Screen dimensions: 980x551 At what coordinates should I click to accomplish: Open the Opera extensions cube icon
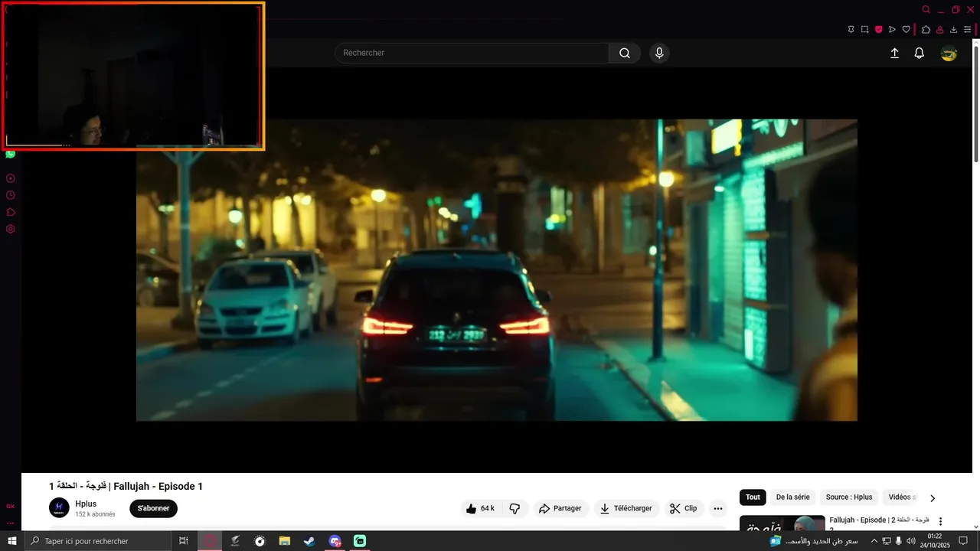pos(926,30)
